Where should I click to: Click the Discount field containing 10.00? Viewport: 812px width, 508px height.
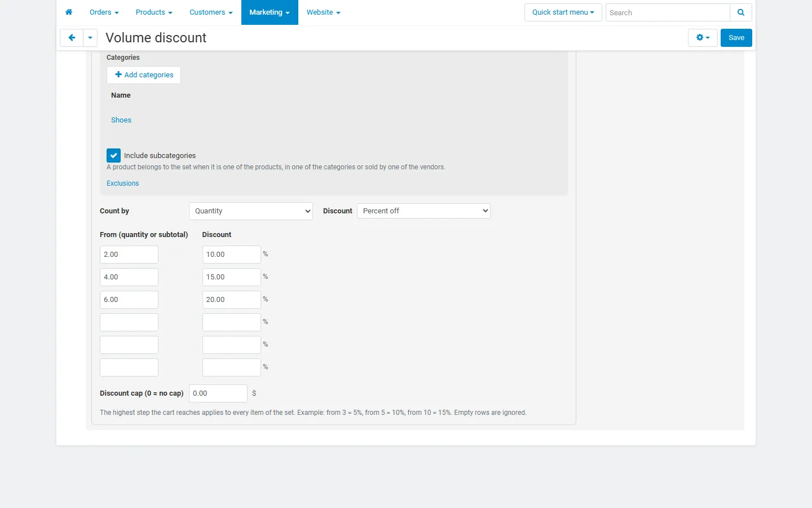point(232,255)
